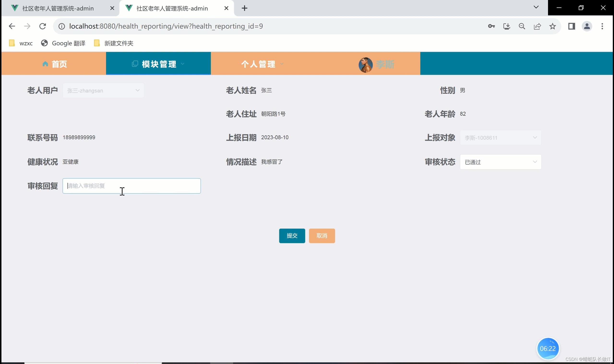Open the Chrome profile avatar icon
Viewport: 614px width, 364px height.
pyautogui.click(x=587, y=26)
